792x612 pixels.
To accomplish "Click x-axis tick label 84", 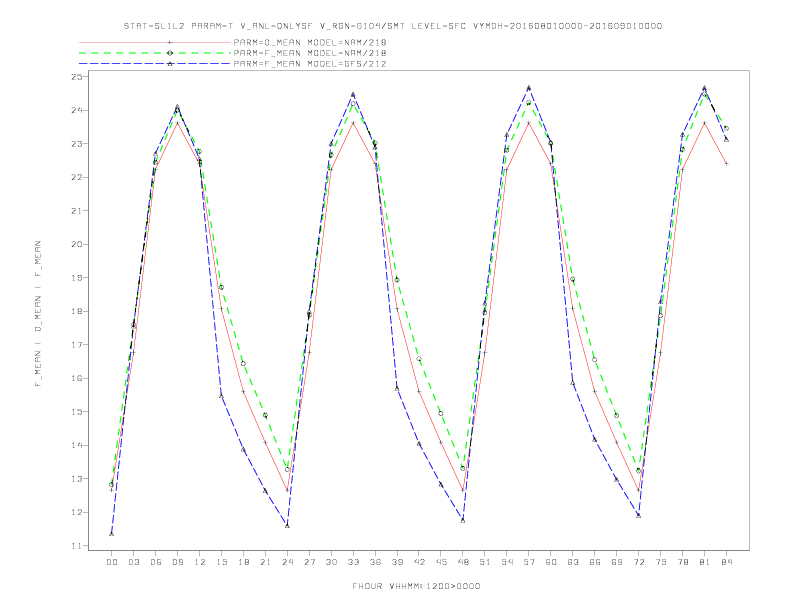I will pos(726,562).
